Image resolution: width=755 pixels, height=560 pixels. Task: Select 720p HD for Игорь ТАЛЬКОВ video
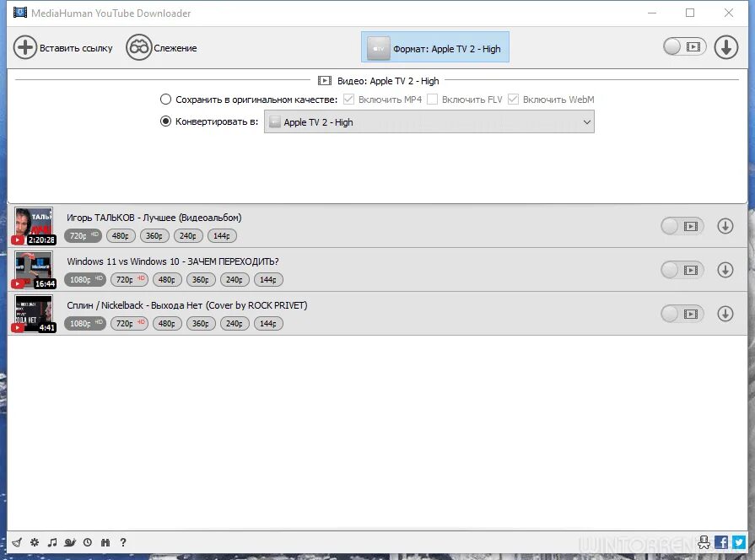click(83, 235)
